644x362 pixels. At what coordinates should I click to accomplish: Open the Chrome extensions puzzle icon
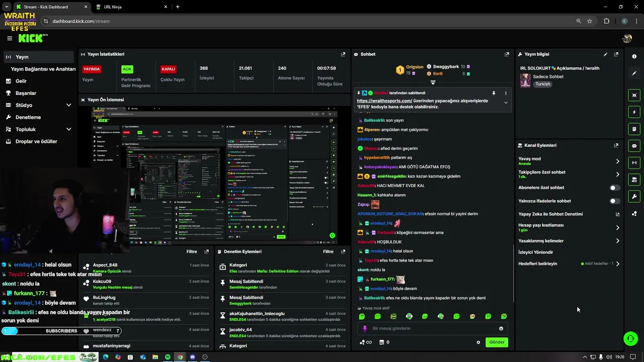[606, 21]
